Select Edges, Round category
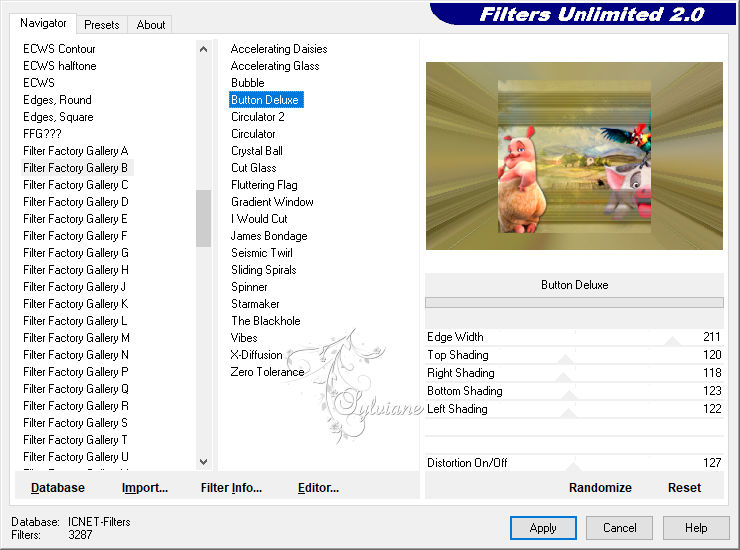 click(x=57, y=100)
